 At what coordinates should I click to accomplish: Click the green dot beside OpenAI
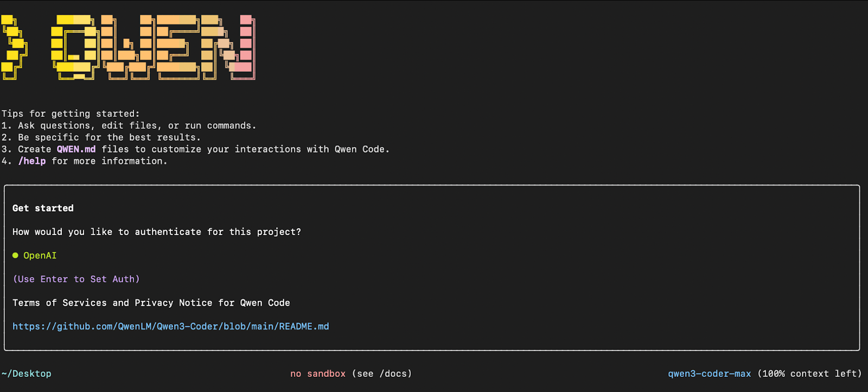tap(15, 255)
